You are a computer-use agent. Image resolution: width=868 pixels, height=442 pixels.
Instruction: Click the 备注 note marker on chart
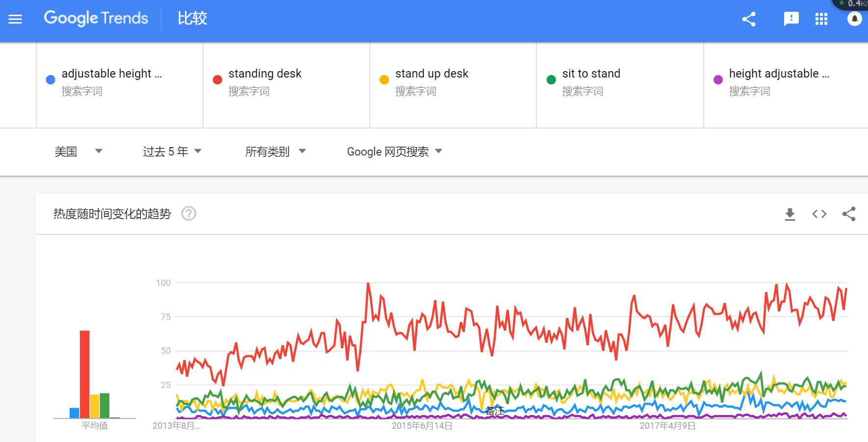tap(494, 411)
